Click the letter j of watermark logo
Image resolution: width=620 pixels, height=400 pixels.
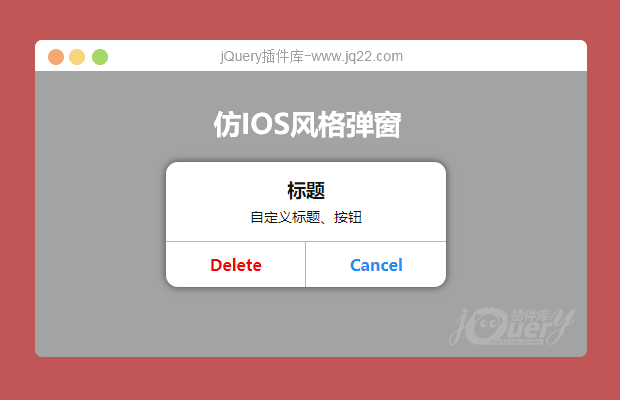pyautogui.click(x=459, y=327)
